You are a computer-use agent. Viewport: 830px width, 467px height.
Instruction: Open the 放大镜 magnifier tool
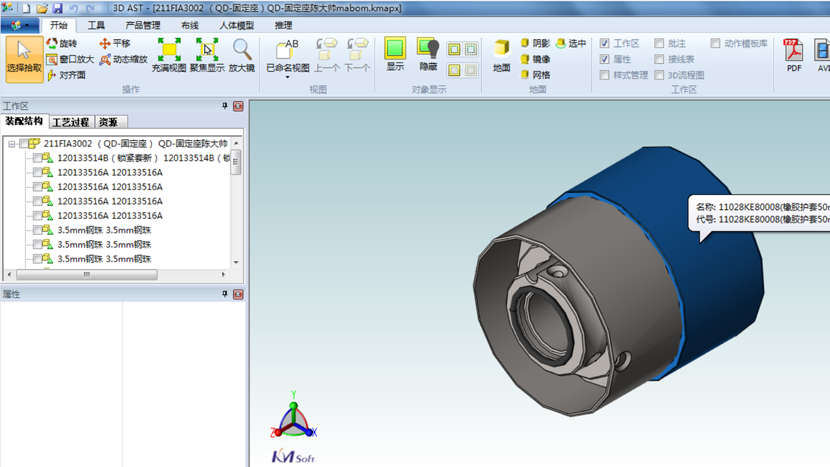242,56
